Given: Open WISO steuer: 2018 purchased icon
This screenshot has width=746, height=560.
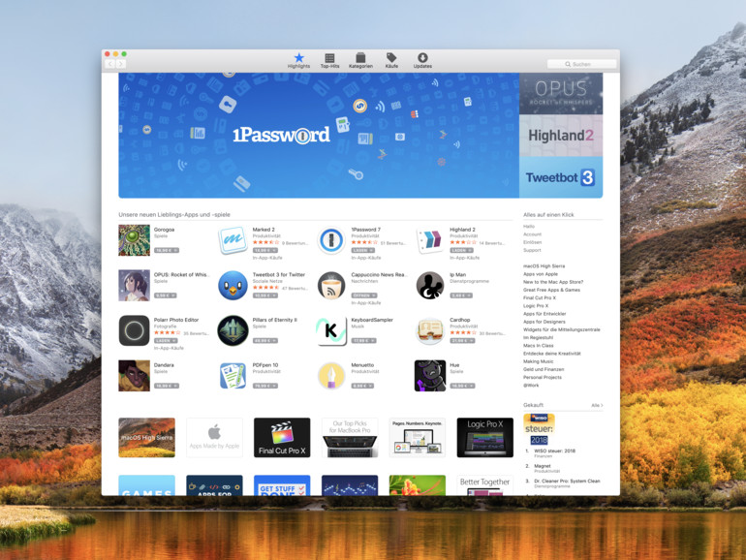Looking at the screenshot, I should (539, 429).
